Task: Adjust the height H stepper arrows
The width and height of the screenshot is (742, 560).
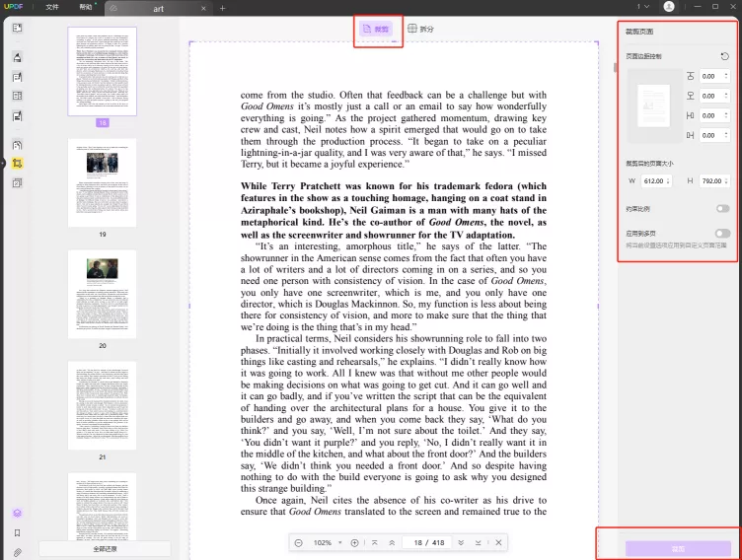Action: (x=726, y=181)
